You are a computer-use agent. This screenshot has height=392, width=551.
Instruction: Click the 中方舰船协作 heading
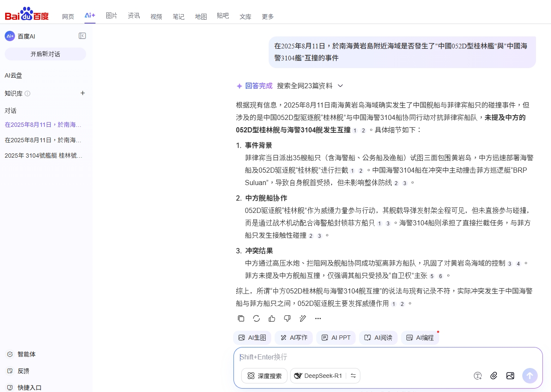click(x=266, y=198)
